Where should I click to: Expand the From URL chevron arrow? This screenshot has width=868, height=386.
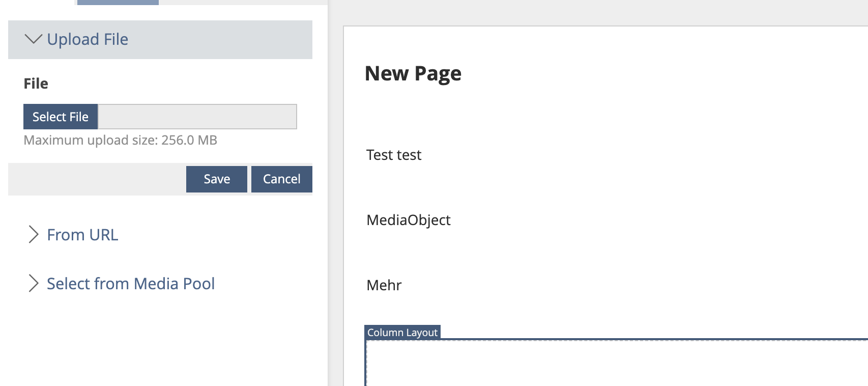(x=33, y=234)
